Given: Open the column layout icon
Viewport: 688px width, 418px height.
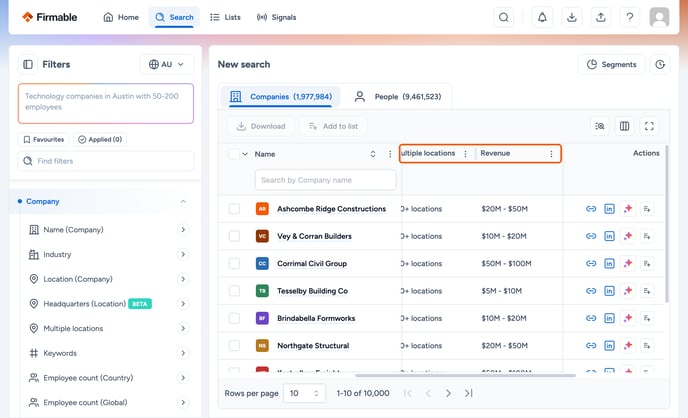Looking at the screenshot, I should point(624,126).
